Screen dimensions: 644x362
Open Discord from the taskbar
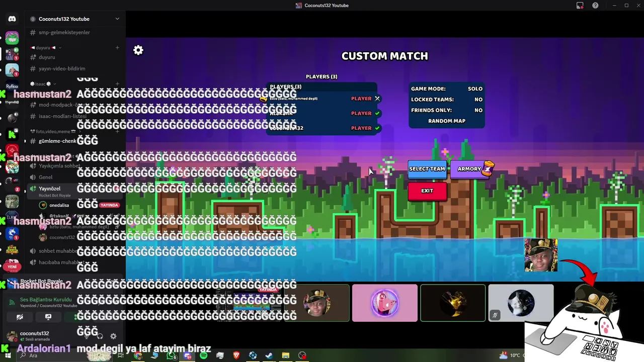pos(188,355)
